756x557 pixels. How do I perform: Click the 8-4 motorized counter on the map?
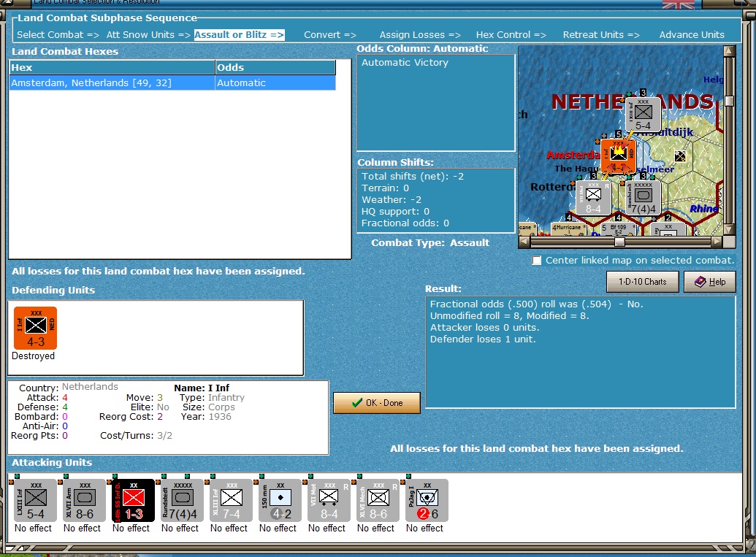[x=594, y=198]
